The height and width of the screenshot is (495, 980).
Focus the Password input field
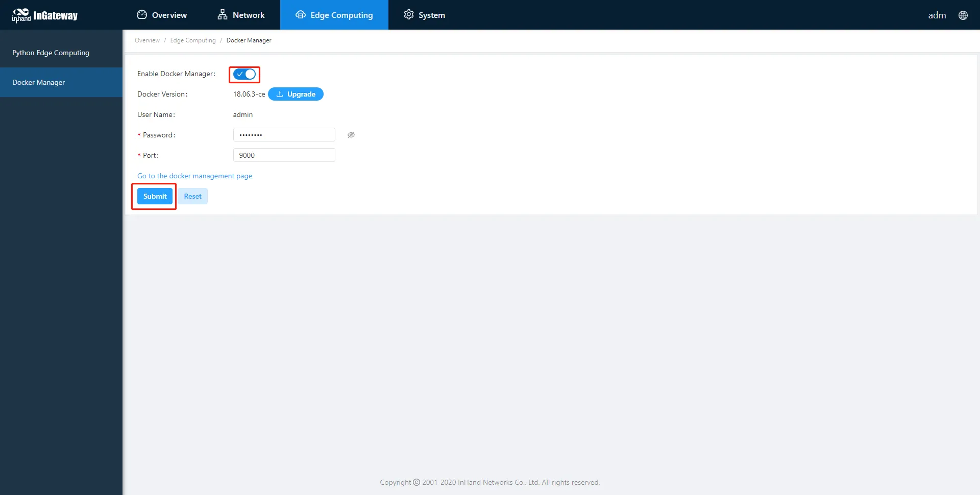(284, 135)
